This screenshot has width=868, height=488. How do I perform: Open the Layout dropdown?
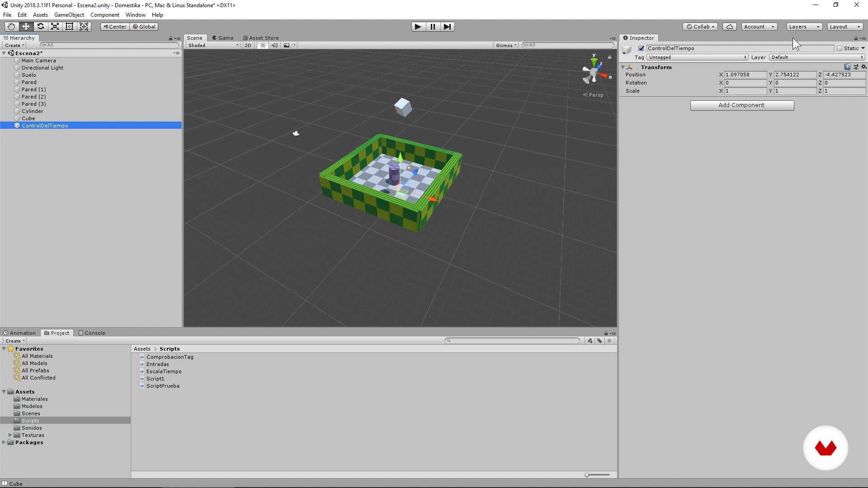tap(845, 27)
